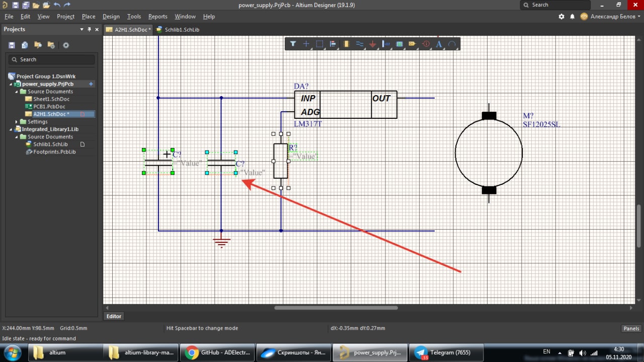Click the Place Port (D1) icon

coord(413,44)
